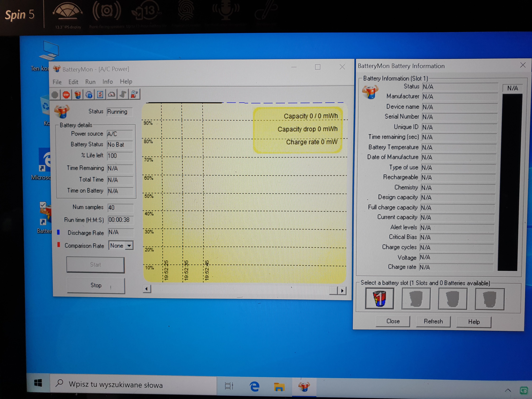Click the Battery Status field 'No Bat'
Image resolution: width=532 pixels, height=399 pixels.
[120, 144]
